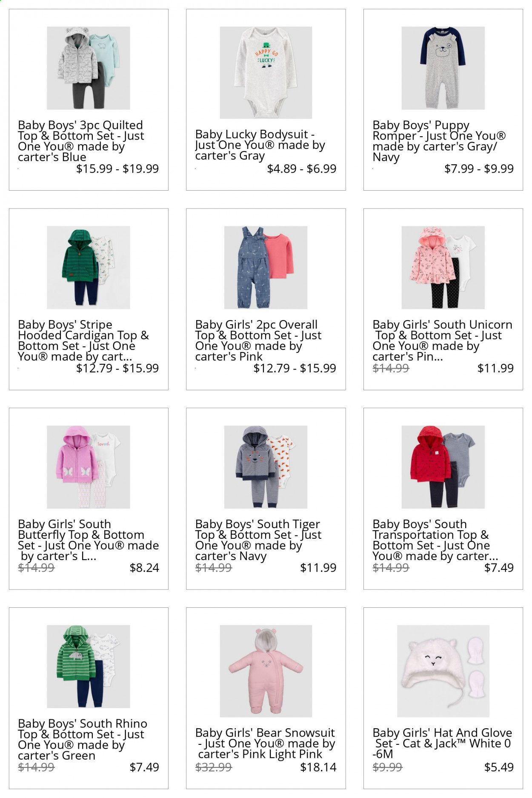Screen dimensions: 532x798
Task: Open Baby Girls' Bear Snowsuit title link
Action: click(x=265, y=744)
